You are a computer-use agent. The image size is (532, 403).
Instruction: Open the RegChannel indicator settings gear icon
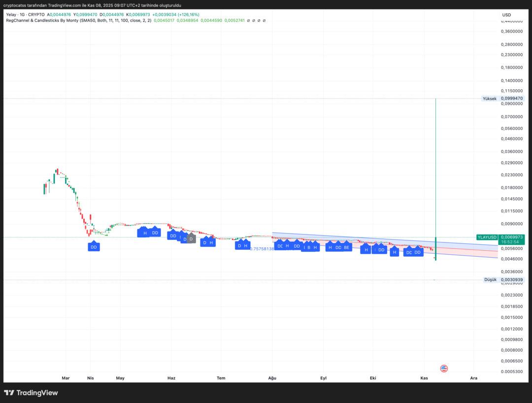tap(254, 21)
